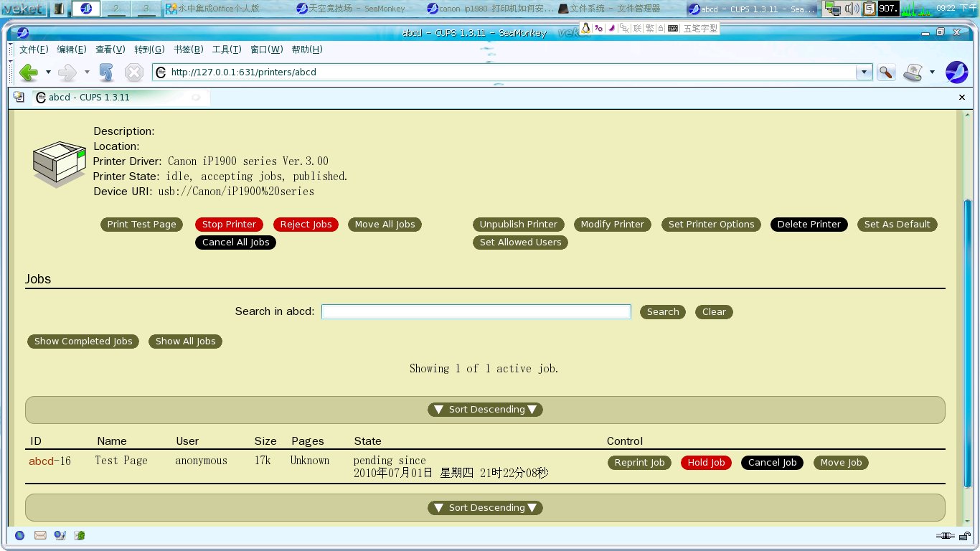Click the Cancel All Jobs button
Screen dimensions: 980x551
[236, 242]
